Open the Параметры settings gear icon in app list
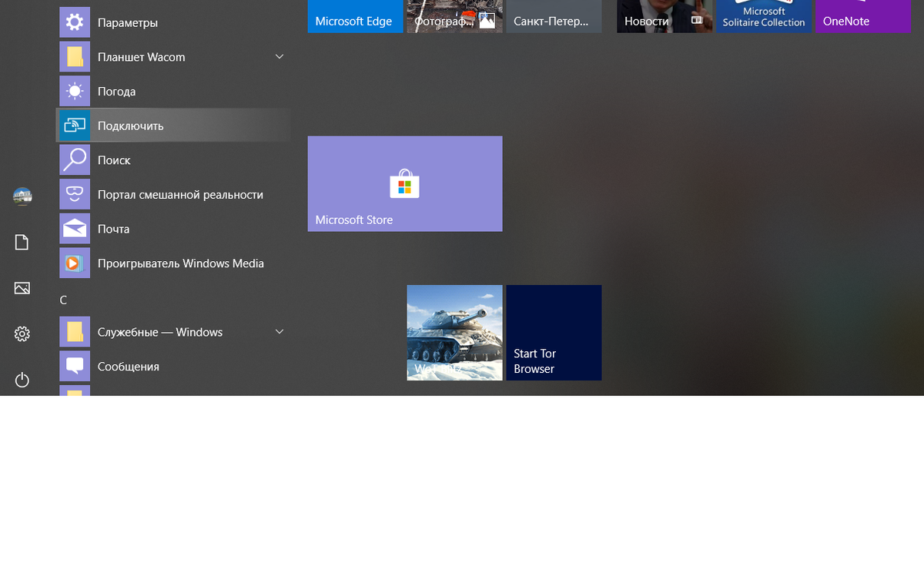The width and height of the screenshot is (924, 570). pyautogui.click(x=75, y=22)
